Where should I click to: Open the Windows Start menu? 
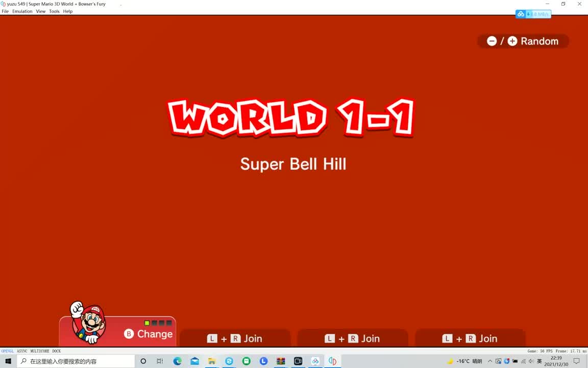(x=8, y=361)
